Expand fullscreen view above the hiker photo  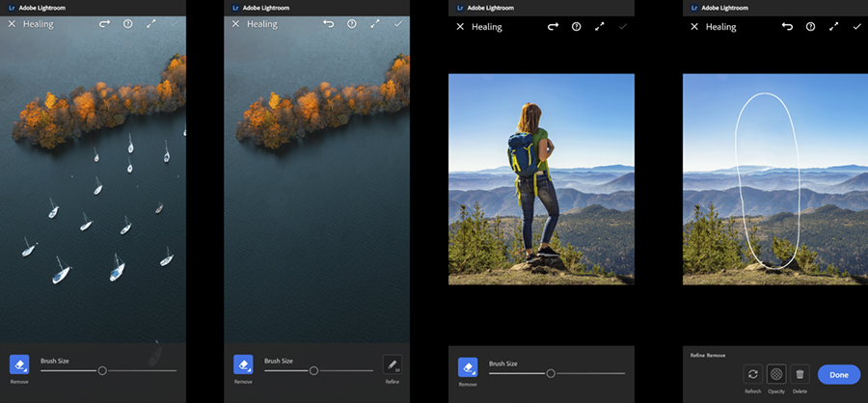click(x=599, y=27)
